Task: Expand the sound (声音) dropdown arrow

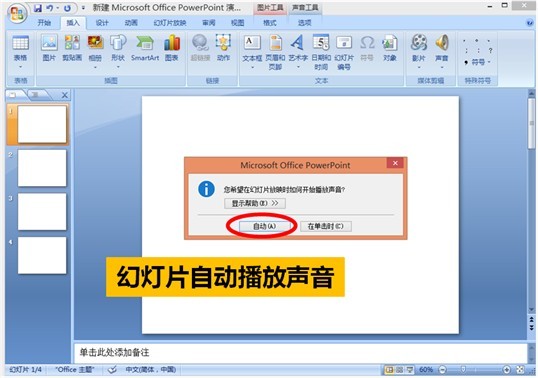Action: [x=442, y=67]
